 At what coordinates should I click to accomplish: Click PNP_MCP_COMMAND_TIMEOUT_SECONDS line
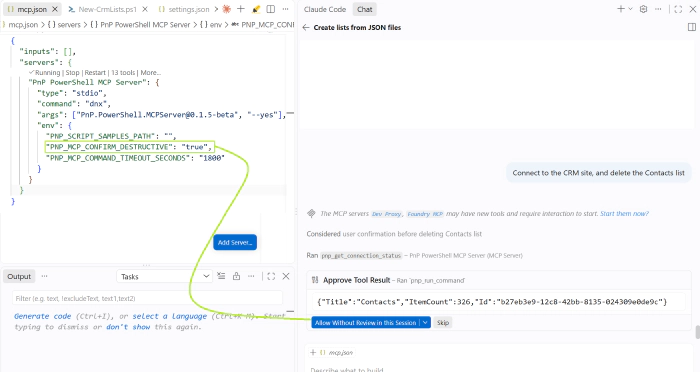click(135, 158)
